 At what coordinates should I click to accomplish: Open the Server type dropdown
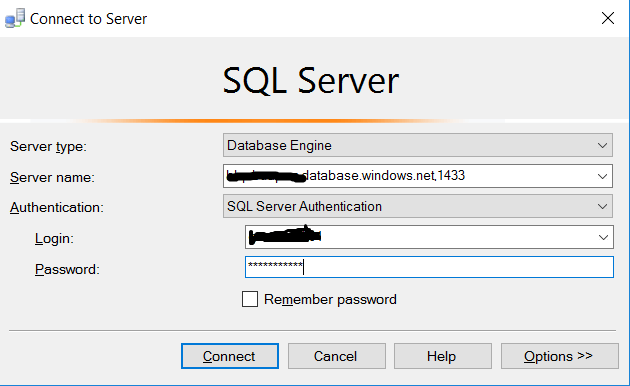[x=417, y=145]
